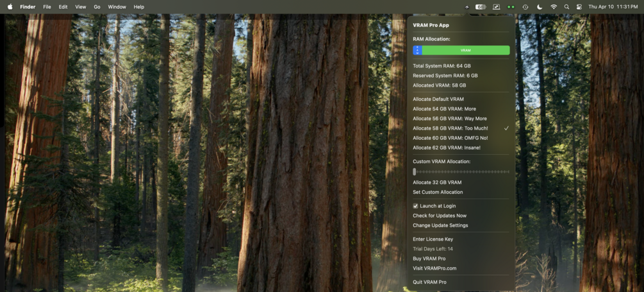This screenshot has width=644, height=292.
Task: Open the Time Machine menu bar icon
Action: (x=525, y=7)
